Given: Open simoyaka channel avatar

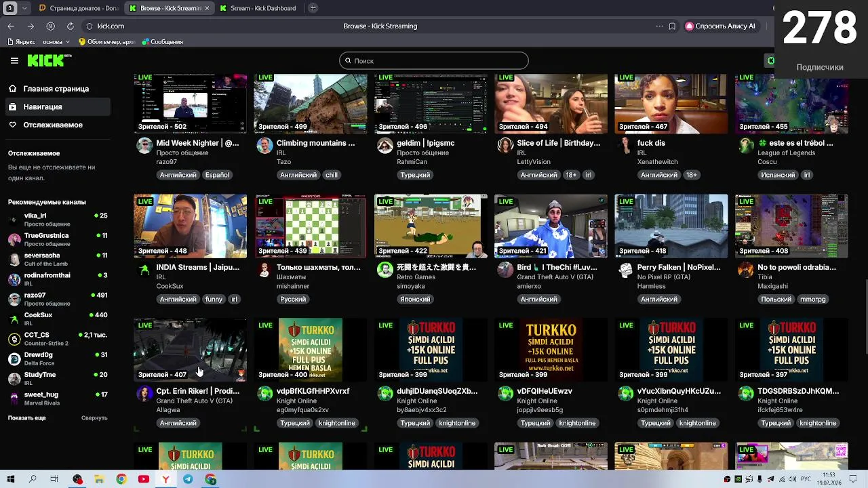Looking at the screenshot, I should 385,270.
